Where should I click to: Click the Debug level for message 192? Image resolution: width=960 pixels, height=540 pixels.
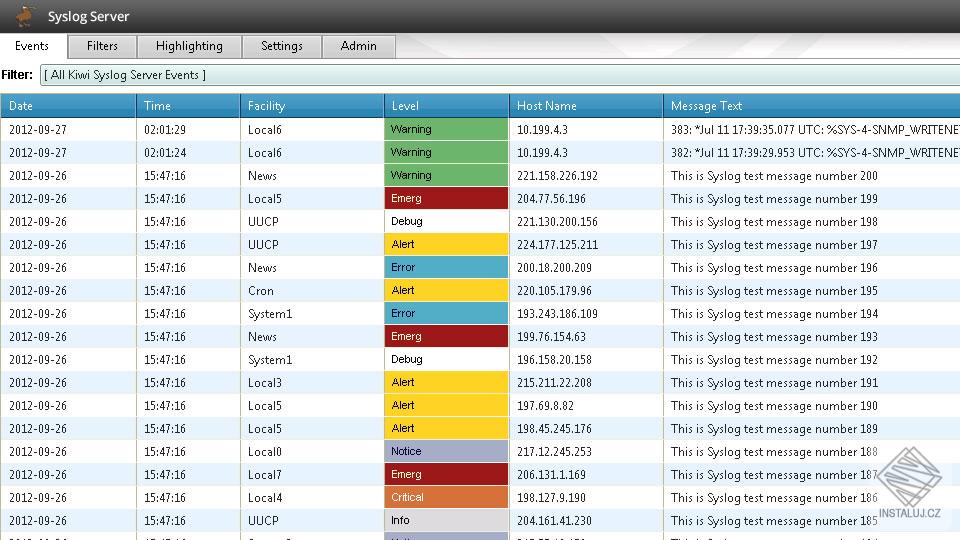(x=446, y=359)
